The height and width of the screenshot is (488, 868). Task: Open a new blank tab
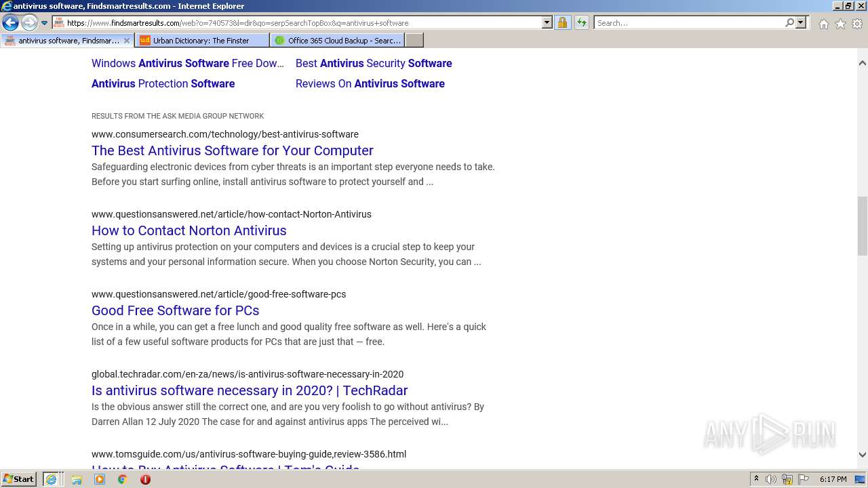click(x=414, y=41)
